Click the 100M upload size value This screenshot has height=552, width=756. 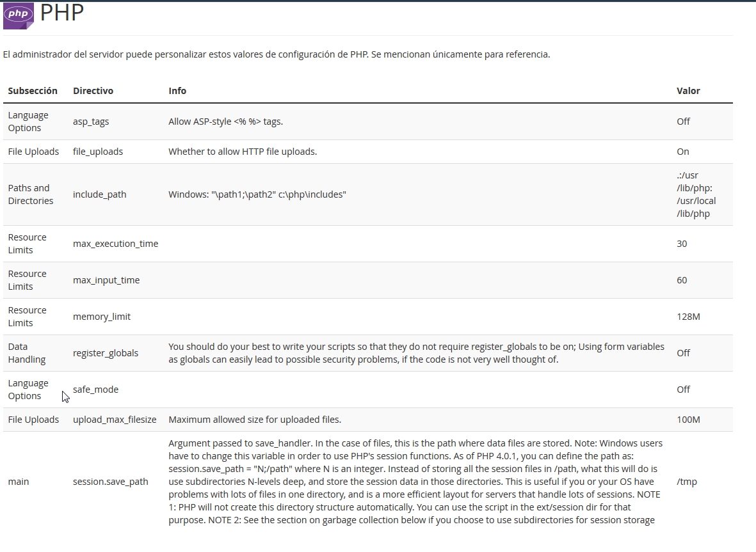(x=688, y=420)
